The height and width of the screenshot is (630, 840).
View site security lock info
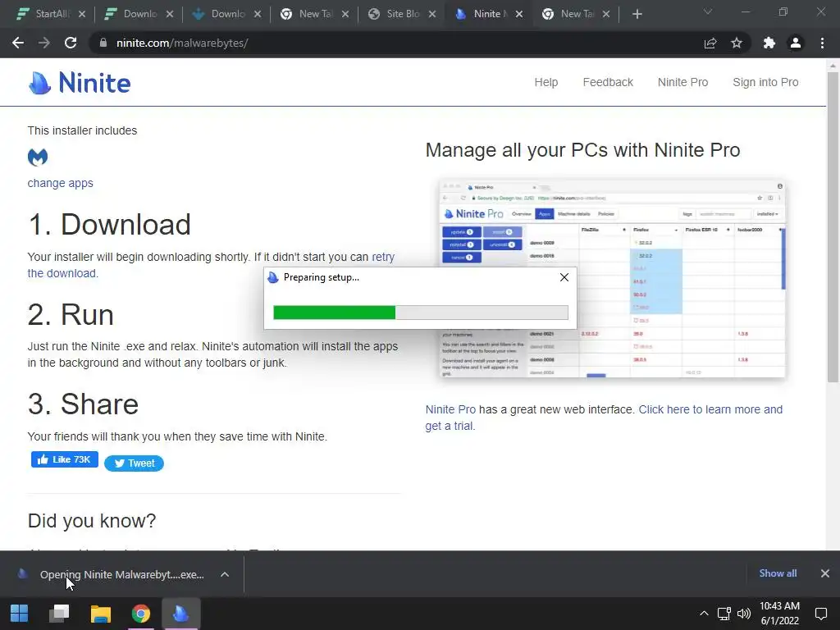[x=103, y=43]
